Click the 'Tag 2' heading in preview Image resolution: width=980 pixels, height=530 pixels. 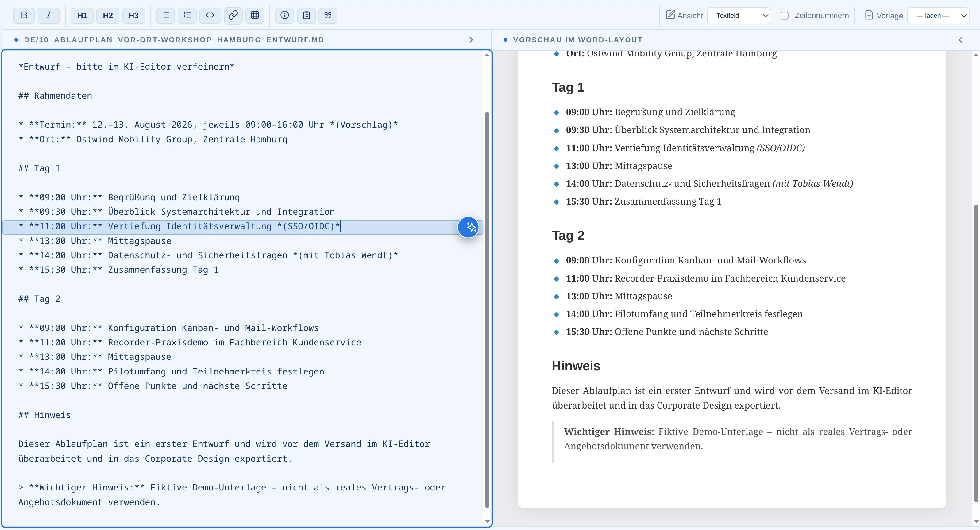pyautogui.click(x=568, y=236)
